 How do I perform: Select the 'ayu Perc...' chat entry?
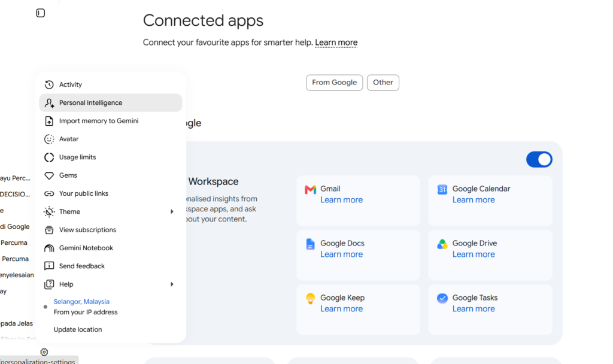(15, 178)
